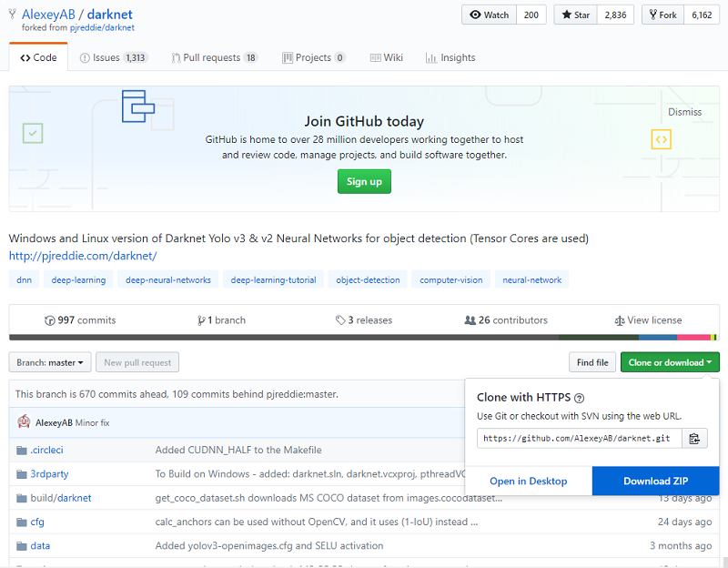Viewport: 728px width, 568px height.
Task: Copy clone URL with clipboard icon
Action: (x=694, y=439)
